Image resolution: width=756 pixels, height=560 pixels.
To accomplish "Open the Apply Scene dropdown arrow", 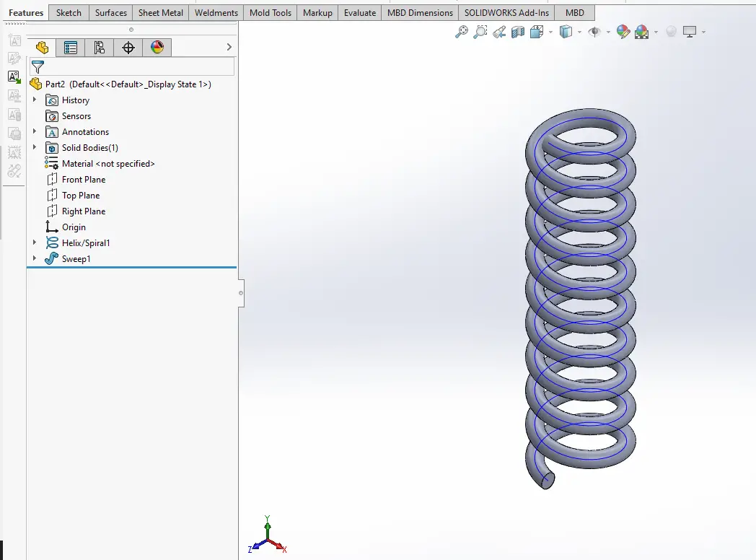I will [656, 32].
